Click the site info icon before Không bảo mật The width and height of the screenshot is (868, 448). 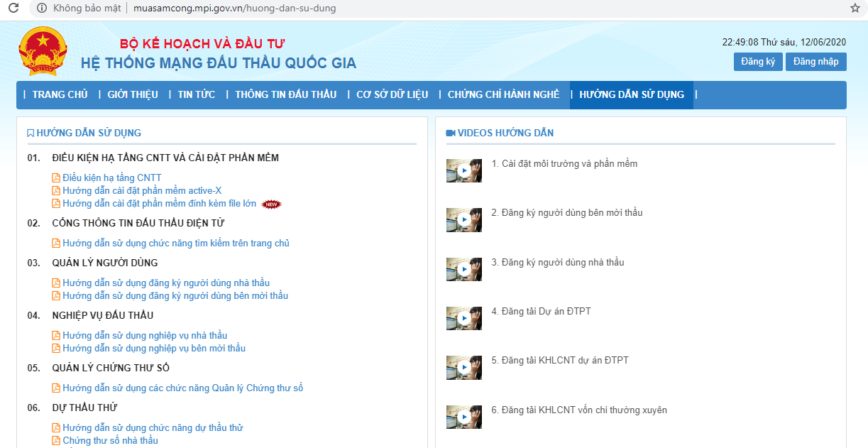coord(41,9)
